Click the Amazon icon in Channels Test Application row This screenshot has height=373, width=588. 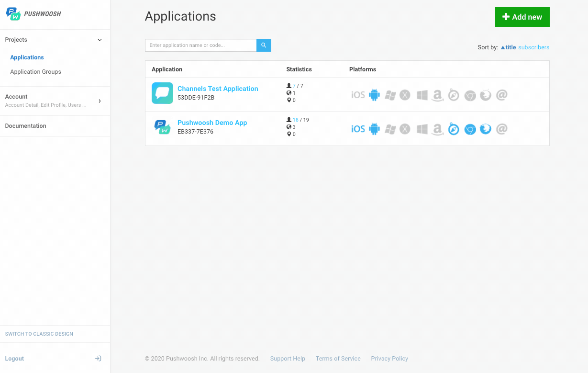437,95
